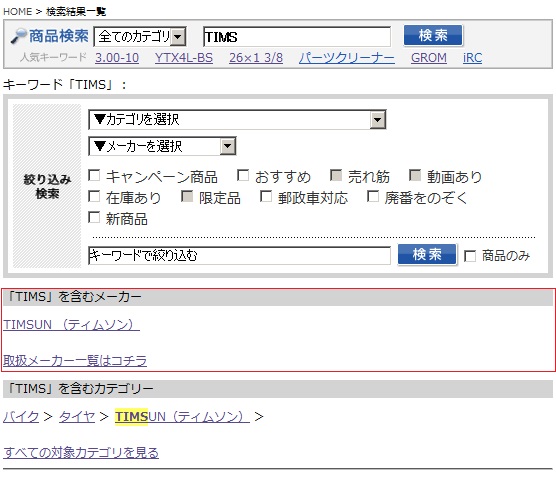Open すべての対象カテゴリを見る link
Viewport: 556px width, 480px height.
[81, 453]
